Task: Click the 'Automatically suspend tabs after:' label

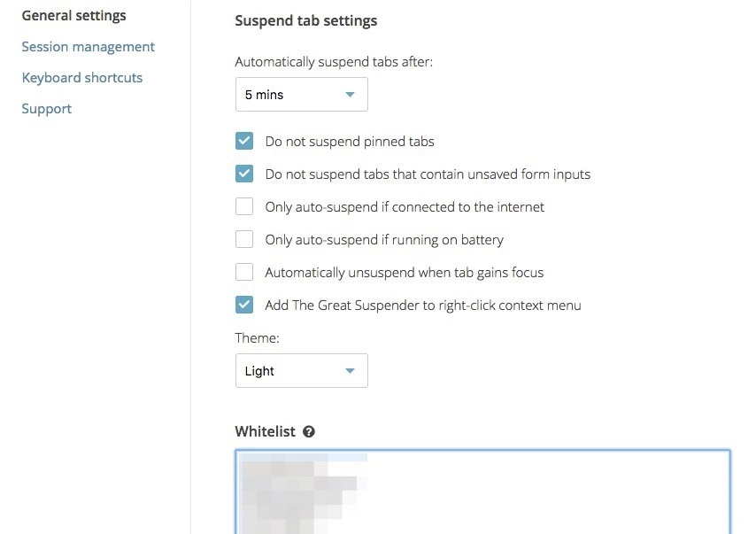Action: 334,62
